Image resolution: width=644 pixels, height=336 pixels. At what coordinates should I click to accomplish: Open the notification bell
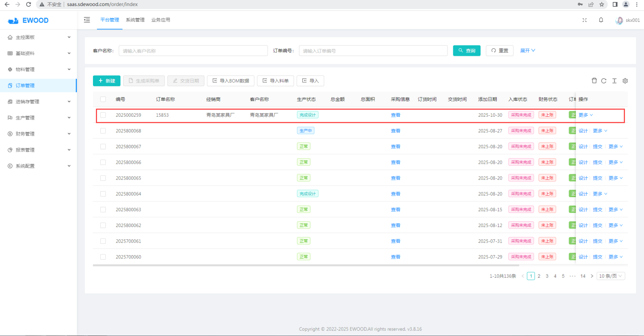click(x=601, y=20)
